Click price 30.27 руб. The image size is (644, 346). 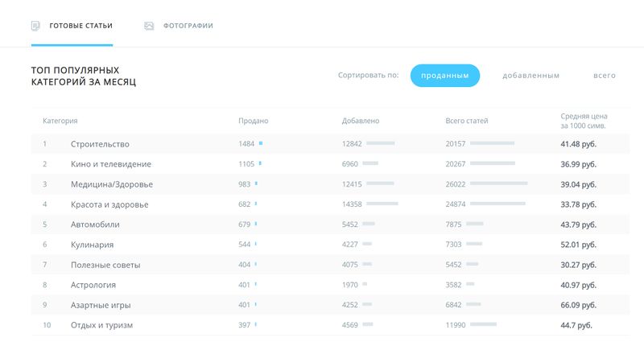[x=578, y=265]
